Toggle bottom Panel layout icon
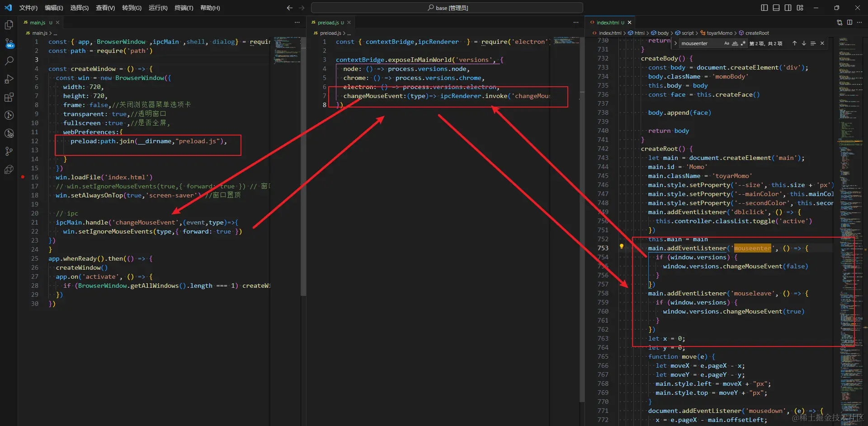868x426 pixels. [x=776, y=8]
